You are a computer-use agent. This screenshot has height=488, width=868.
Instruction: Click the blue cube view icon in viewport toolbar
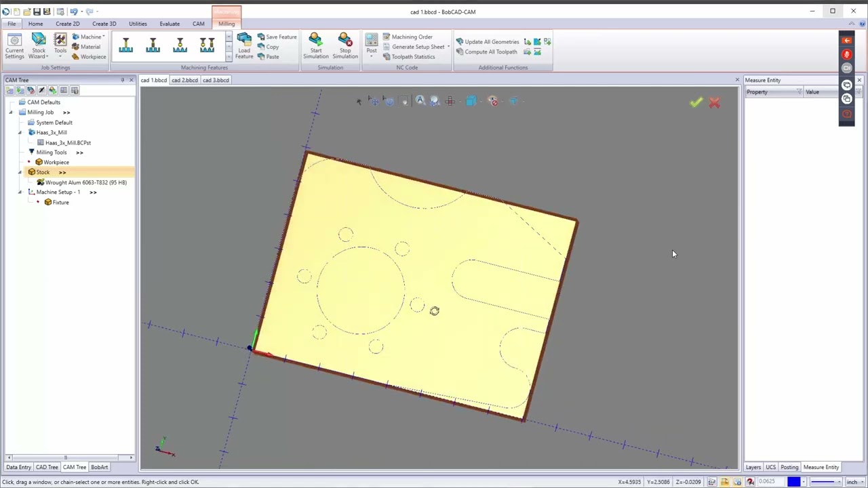(471, 101)
